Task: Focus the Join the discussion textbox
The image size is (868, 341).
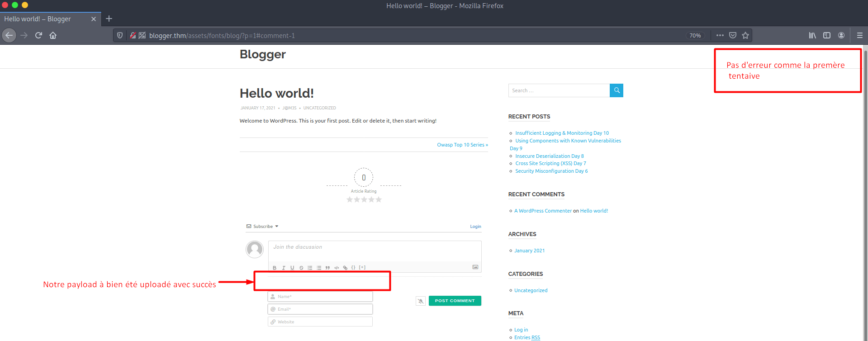Action: click(x=375, y=251)
